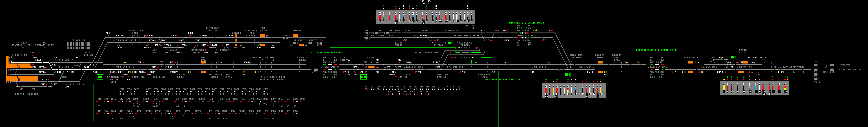Pull lever 55 in Greetland frame
Image resolution: width=868 pixels, height=127 pixels.
(472, 17)
